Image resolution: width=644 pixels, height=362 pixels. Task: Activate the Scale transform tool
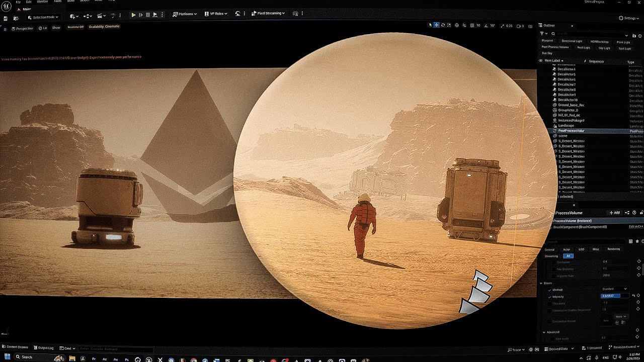(x=449, y=25)
